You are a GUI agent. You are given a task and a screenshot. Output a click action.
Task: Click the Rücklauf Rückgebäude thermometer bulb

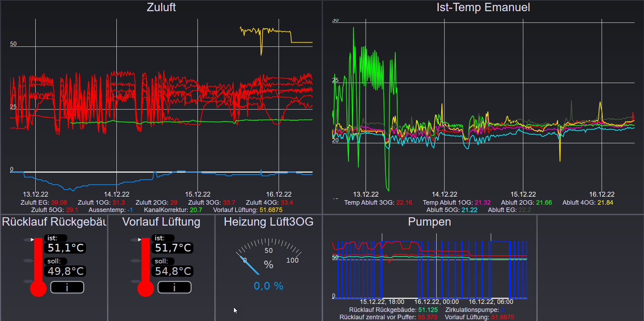point(38,289)
